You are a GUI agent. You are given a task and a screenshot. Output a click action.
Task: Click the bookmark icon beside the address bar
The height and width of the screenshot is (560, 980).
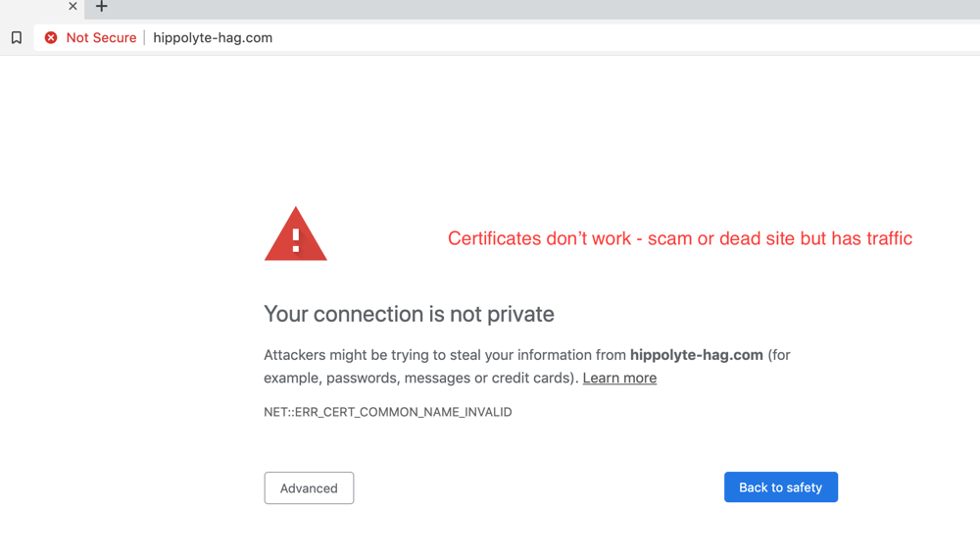[17, 38]
